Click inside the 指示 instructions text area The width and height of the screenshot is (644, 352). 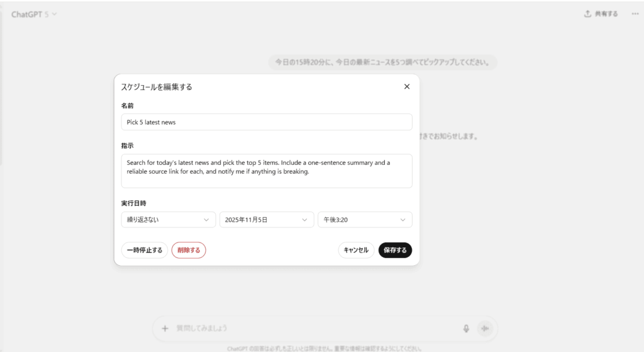[266, 171]
